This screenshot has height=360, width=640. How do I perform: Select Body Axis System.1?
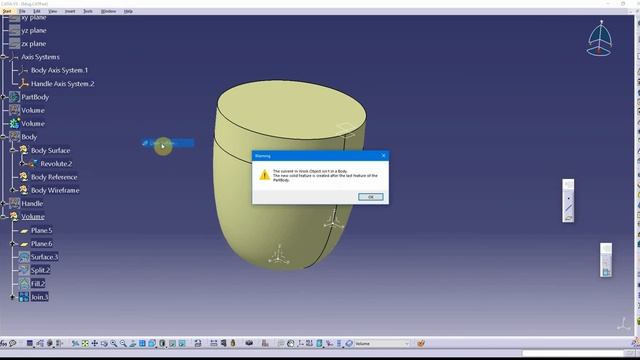tap(60, 70)
